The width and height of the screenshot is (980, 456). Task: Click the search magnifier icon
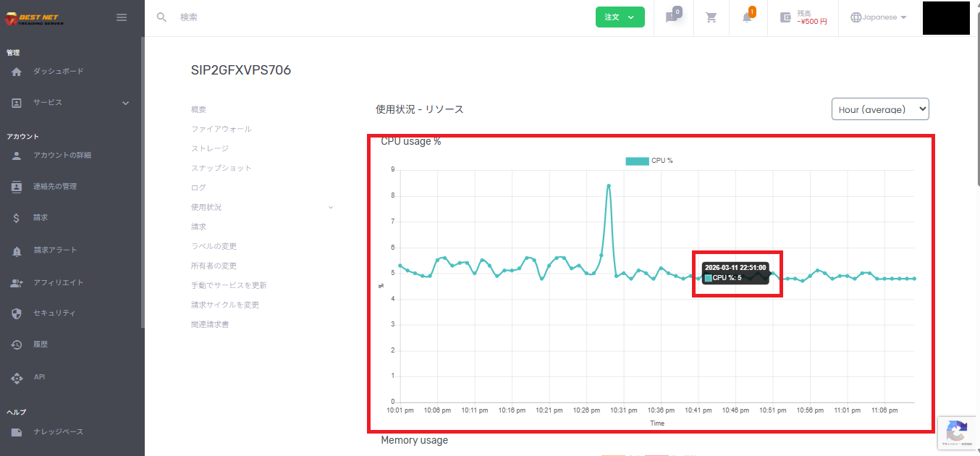(161, 17)
